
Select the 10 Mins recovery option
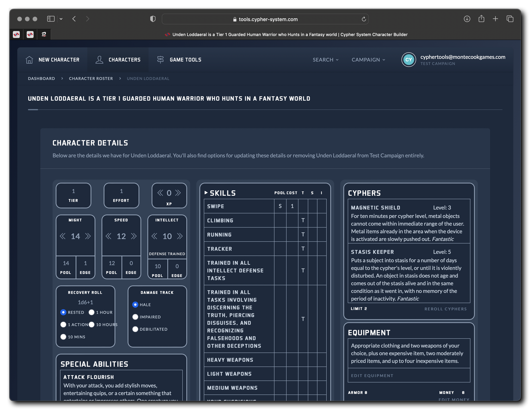click(x=63, y=337)
